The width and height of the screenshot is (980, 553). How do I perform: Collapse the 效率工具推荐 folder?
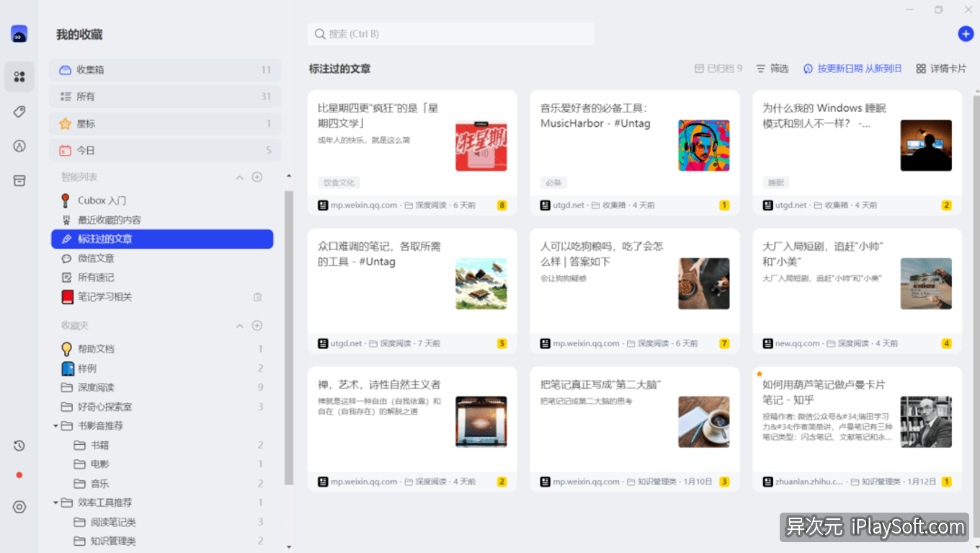[x=56, y=503]
